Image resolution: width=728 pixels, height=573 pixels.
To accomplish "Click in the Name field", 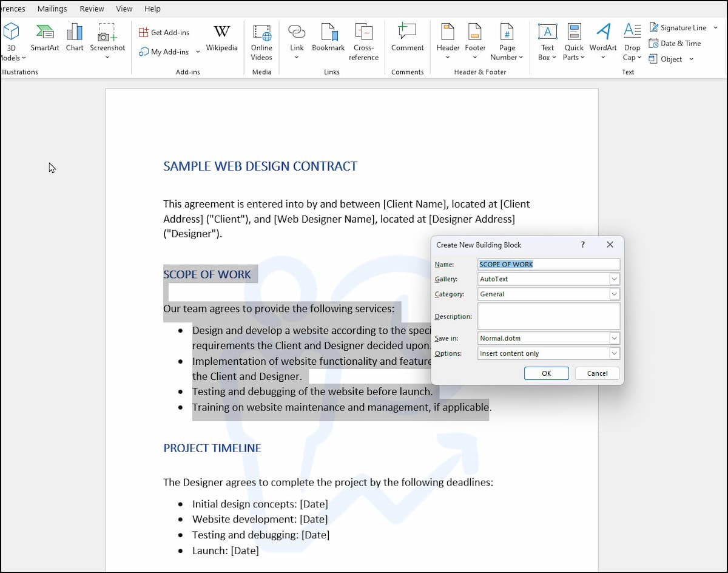I will [x=549, y=264].
